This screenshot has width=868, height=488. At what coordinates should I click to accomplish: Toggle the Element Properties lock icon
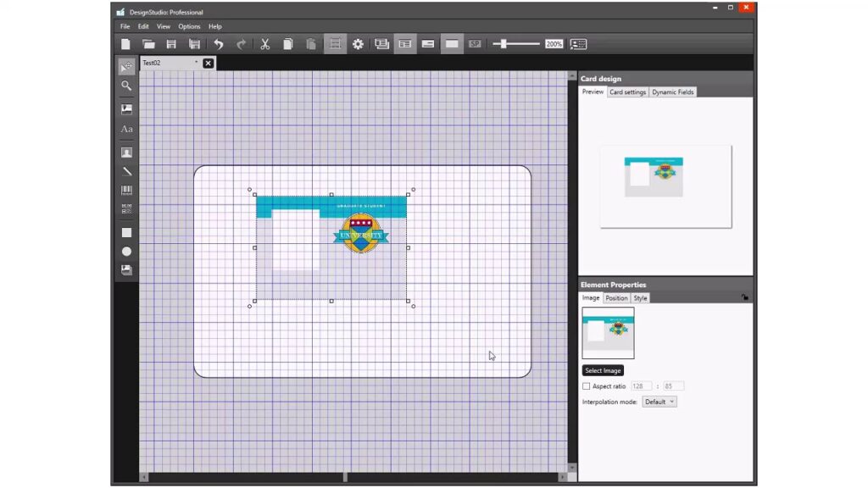point(745,297)
